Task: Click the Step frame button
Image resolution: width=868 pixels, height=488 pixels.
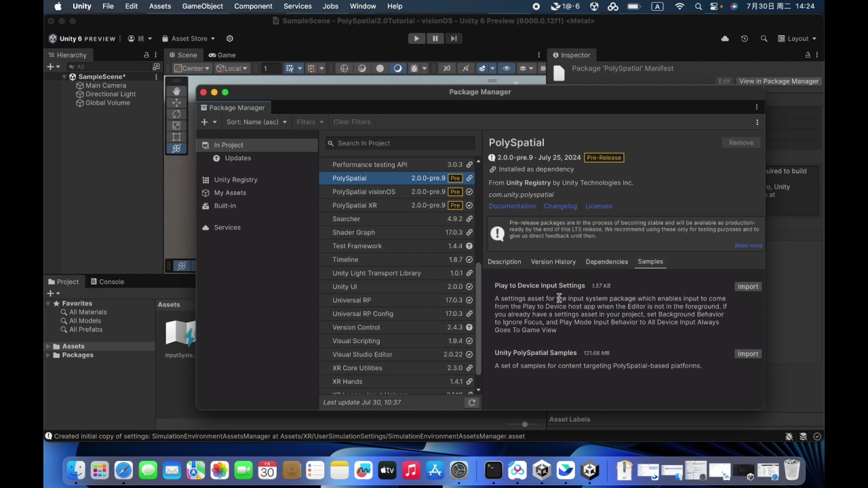Action: (x=454, y=39)
